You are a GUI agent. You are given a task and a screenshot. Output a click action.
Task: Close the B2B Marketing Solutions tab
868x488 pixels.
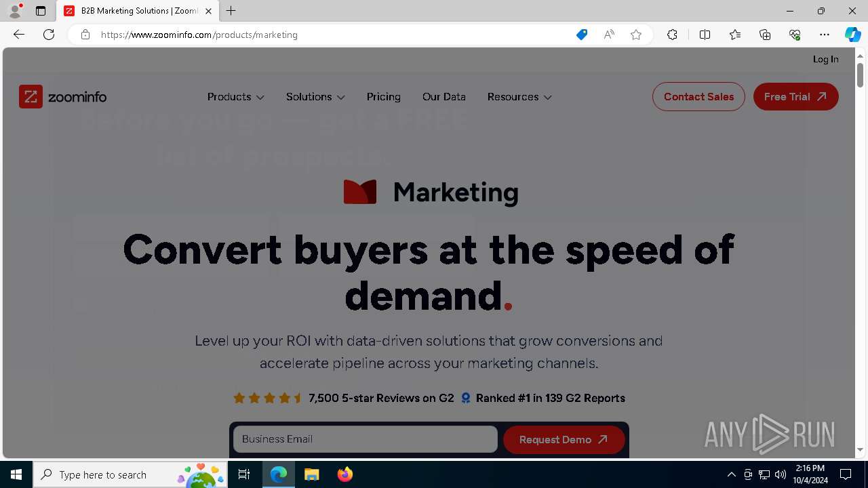pyautogui.click(x=208, y=11)
